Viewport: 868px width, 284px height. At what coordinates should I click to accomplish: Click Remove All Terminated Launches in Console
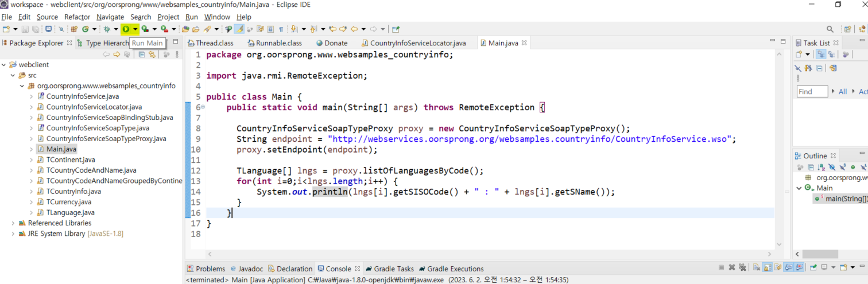click(742, 268)
